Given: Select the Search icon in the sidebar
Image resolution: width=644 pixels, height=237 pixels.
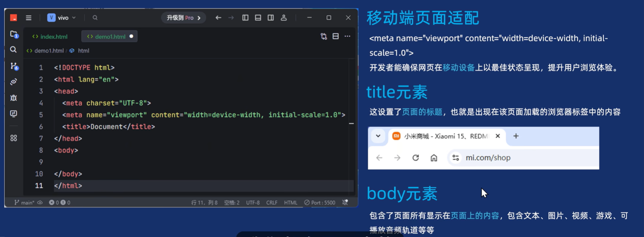Looking at the screenshot, I should [x=14, y=50].
